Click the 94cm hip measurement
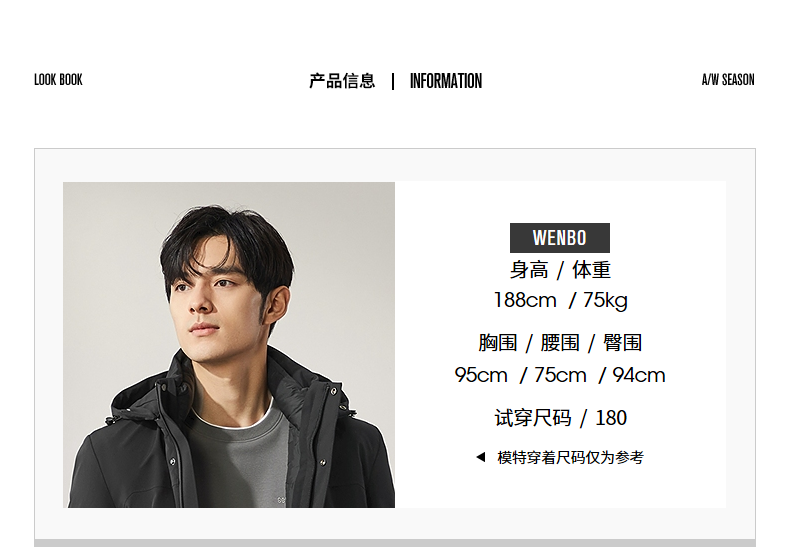 [639, 375]
